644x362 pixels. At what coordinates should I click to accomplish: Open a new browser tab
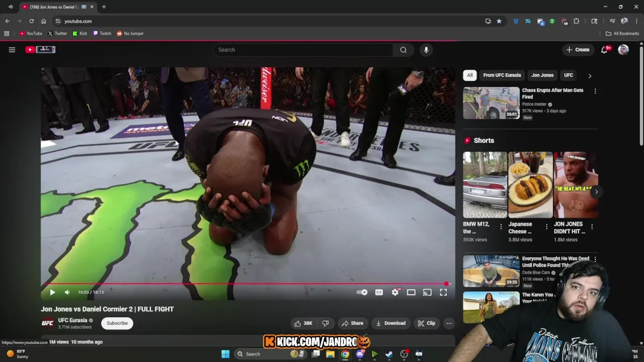coord(104,7)
